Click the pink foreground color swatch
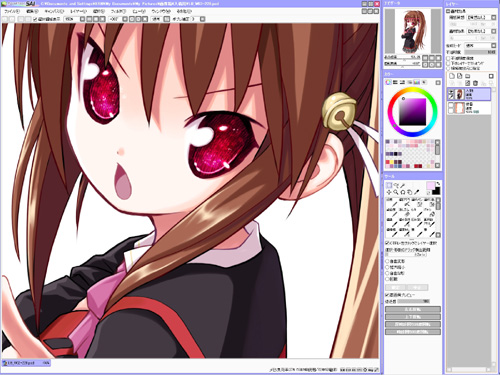The height and width of the screenshot is (375, 500). [430, 185]
